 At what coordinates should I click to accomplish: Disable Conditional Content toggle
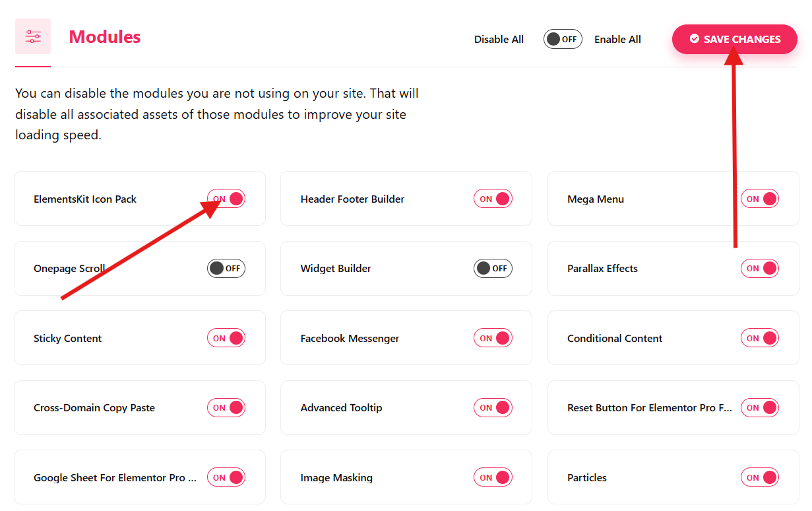[x=760, y=338]
